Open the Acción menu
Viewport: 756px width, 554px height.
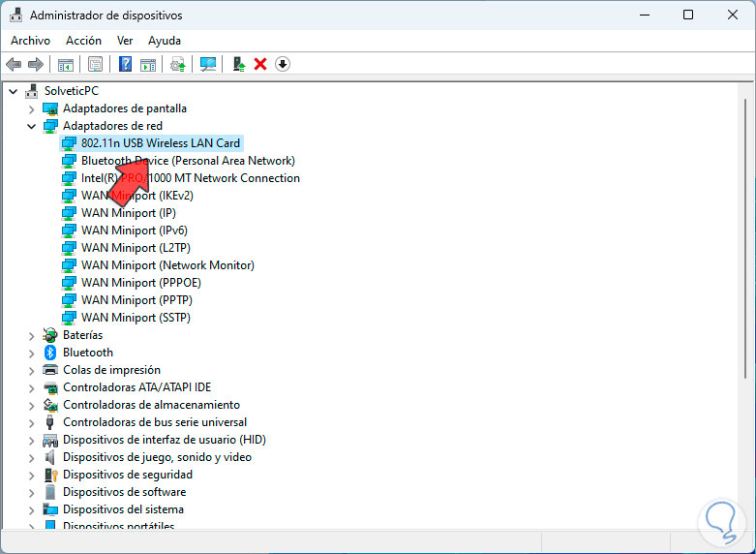(83, 41)
